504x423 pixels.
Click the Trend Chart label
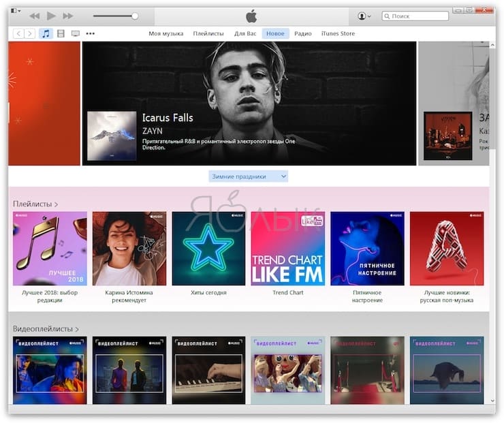288,292
